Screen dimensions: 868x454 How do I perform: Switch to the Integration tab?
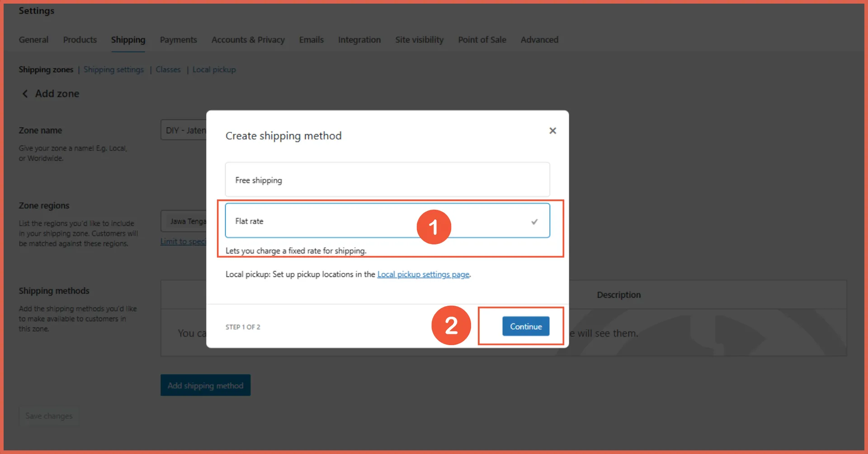coord(359,40)
